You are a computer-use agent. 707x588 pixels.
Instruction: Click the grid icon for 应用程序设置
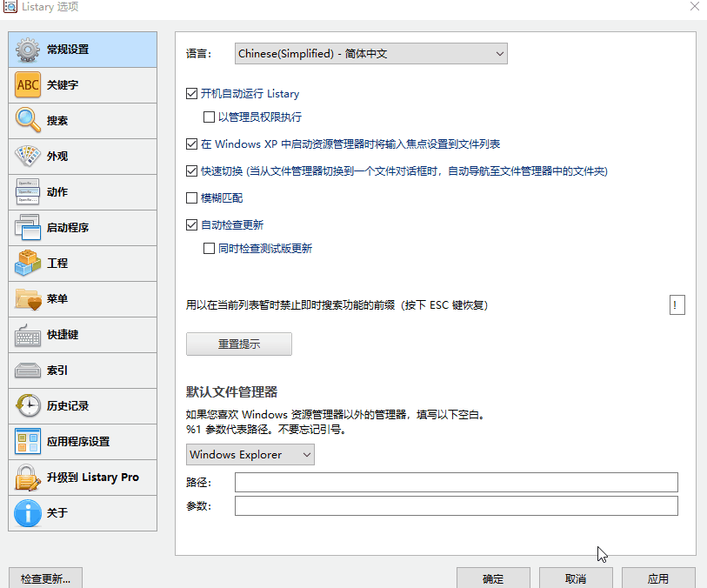28,442
